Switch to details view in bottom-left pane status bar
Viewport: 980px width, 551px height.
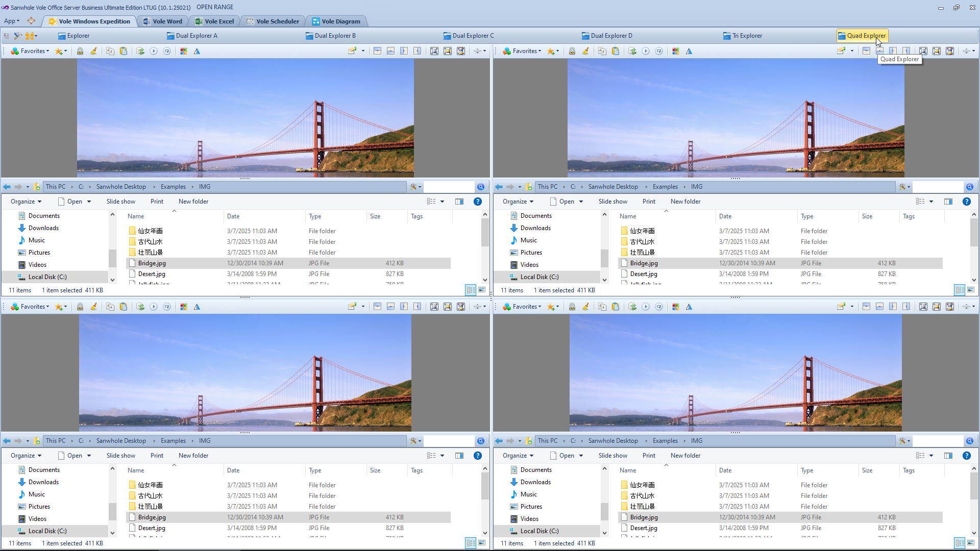point(471,543)
